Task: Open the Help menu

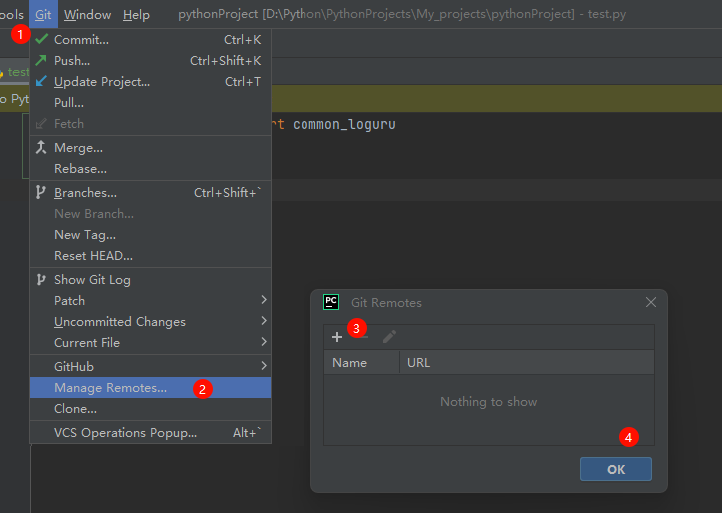Action: 136,15
